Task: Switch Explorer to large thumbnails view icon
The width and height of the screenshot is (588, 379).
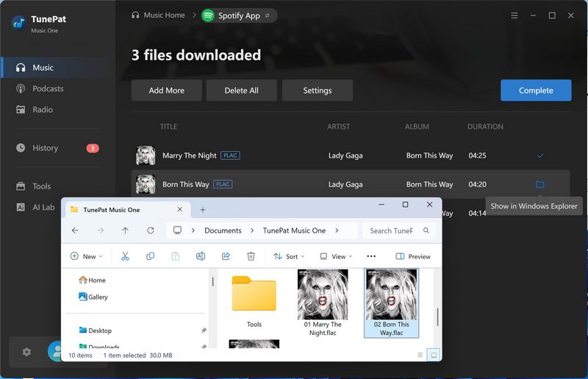Action: pyautogui.click(x=434, y=355)
